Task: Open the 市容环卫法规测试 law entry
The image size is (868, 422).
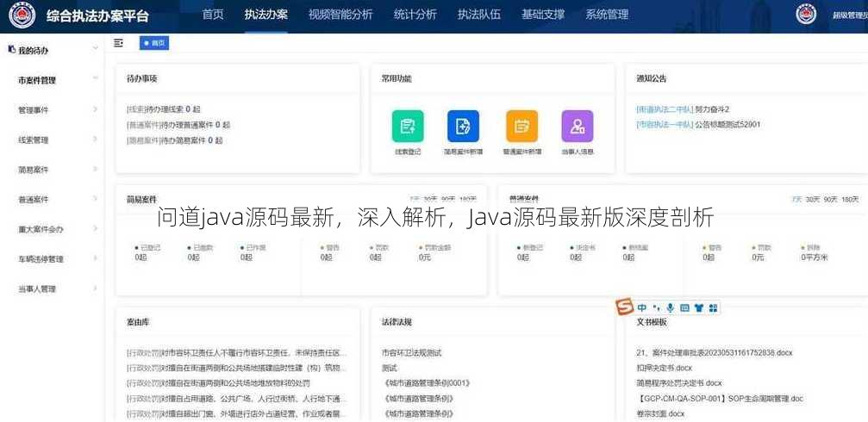Action: point(411,352)
